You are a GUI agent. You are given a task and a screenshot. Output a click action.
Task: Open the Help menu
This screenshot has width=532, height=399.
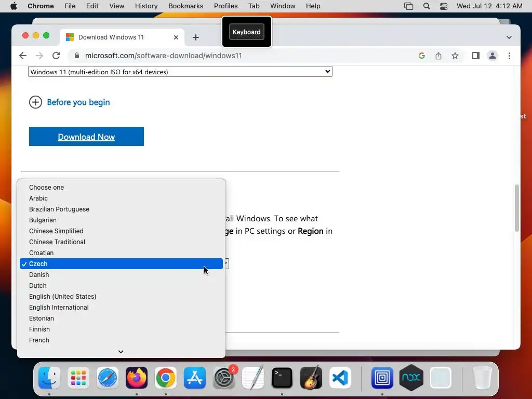313,6
